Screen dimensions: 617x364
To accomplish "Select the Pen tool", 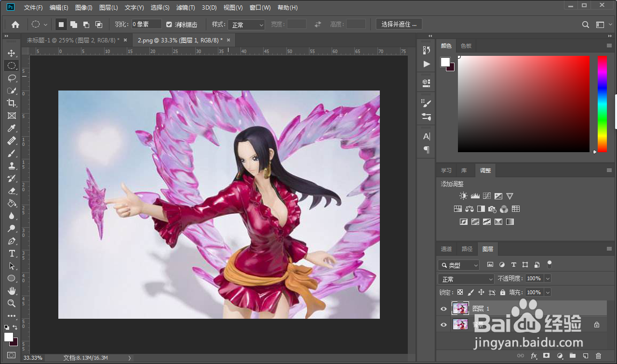I will click(12, 241).
